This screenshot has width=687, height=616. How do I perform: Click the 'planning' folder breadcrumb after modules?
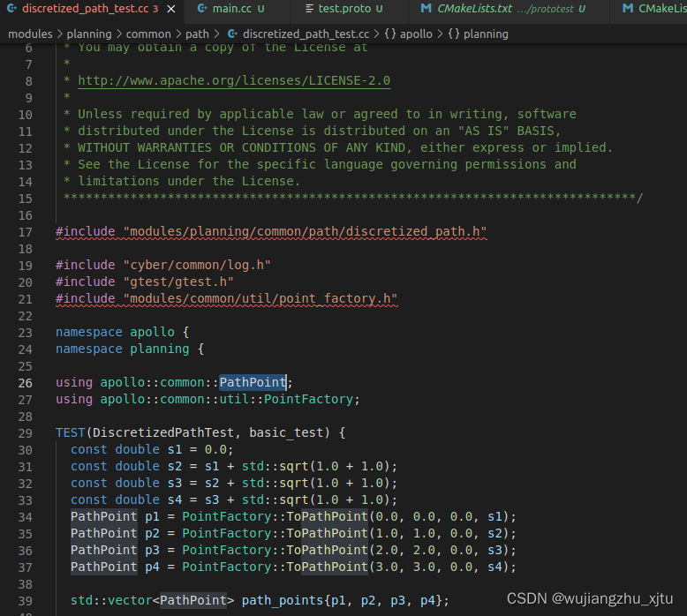click(x=89, y=34)
